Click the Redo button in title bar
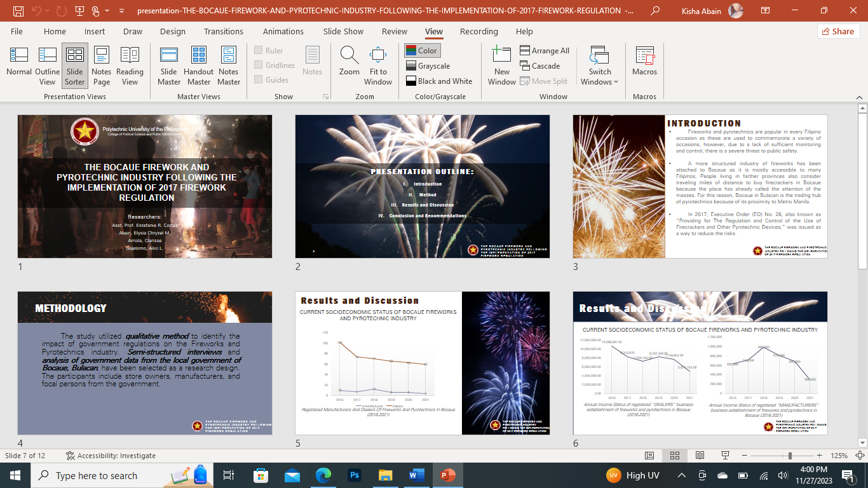The width and height of the screenshot is (868, 488). (62, 11)
